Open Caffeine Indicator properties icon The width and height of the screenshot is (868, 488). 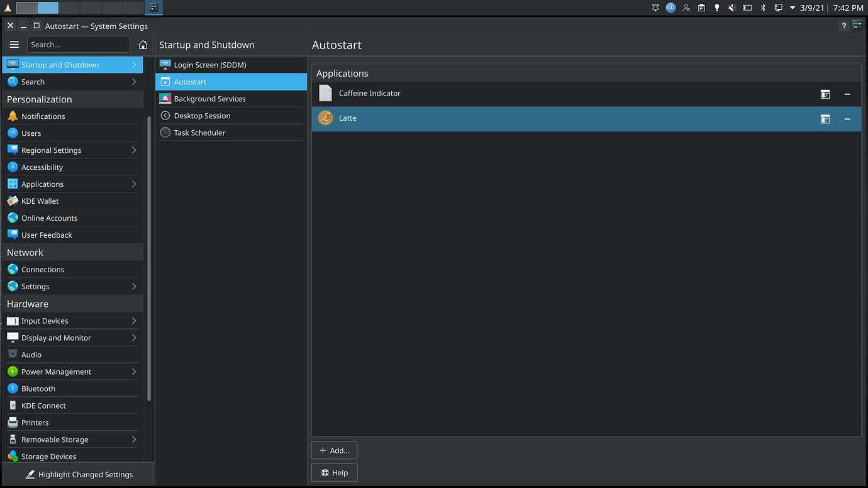[x=825, y=94]
